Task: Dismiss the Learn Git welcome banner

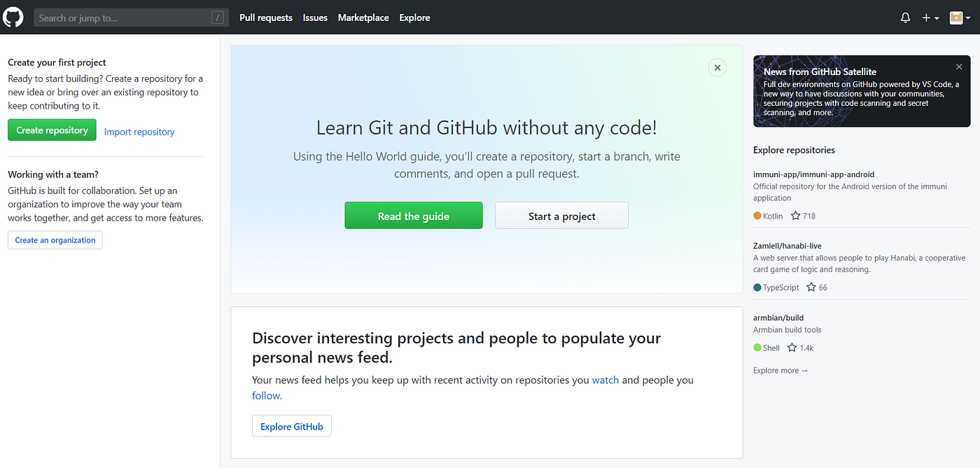Action: coord(717,67)
